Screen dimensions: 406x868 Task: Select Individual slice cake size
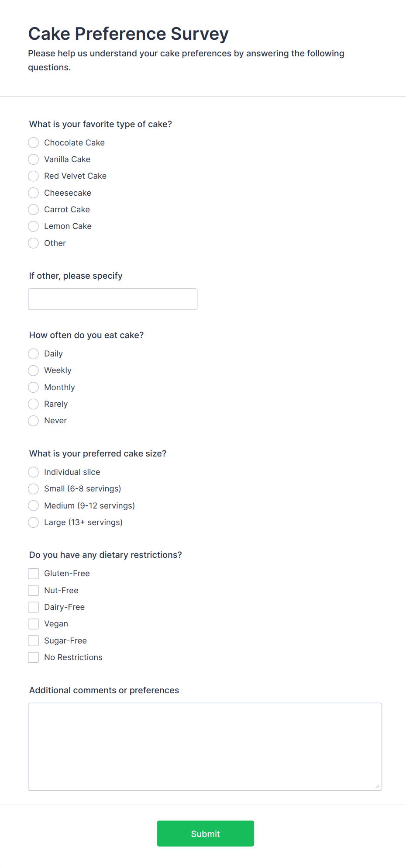click(x=34, y=472)
